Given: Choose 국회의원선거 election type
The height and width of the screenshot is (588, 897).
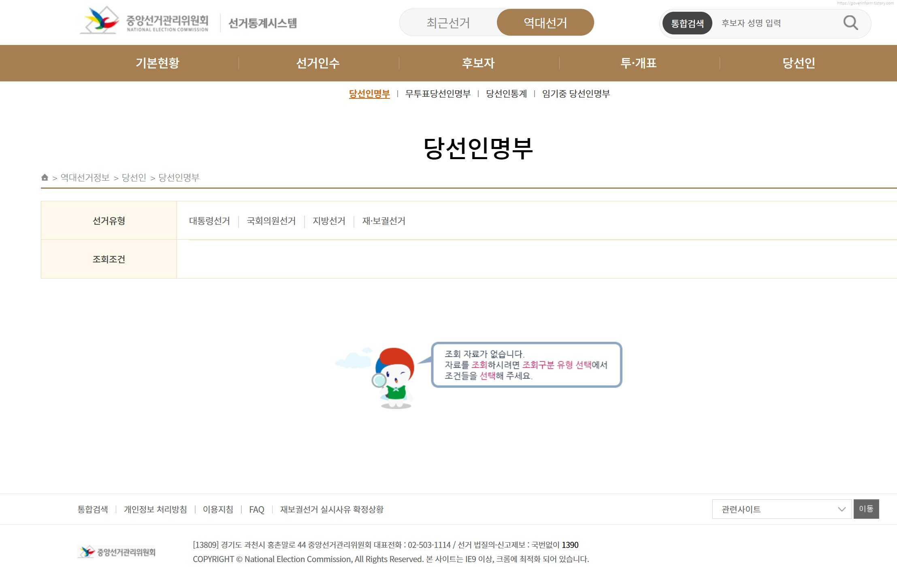Looking at the screenshot, I should click(271, 221).
